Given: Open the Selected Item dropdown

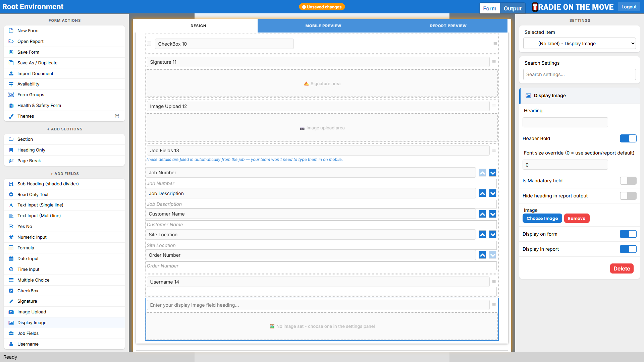Looking at the screenshot, I should 579,44.
